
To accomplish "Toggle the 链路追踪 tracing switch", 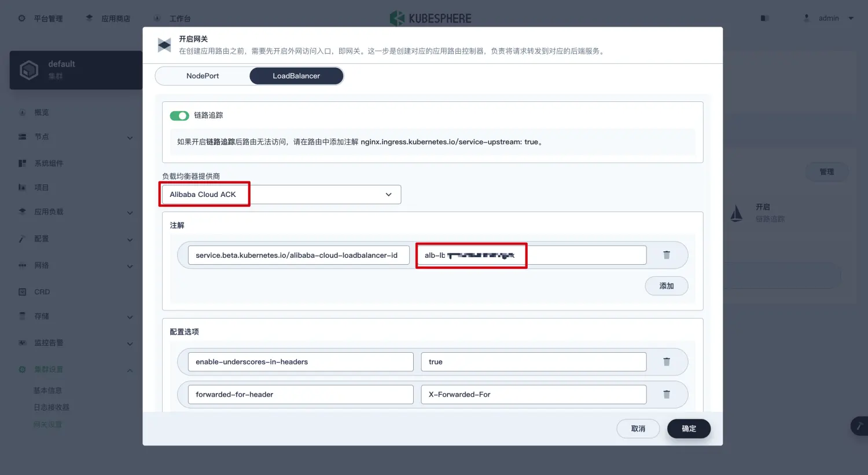I will coord(179,116).
